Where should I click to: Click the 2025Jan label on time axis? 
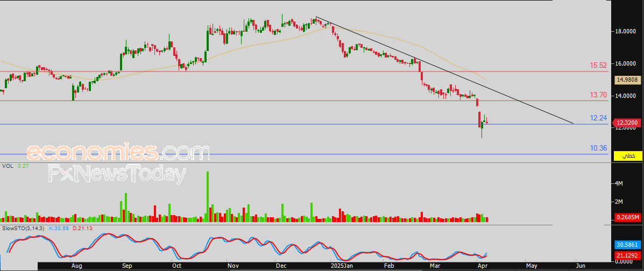[x=342, y=266]
